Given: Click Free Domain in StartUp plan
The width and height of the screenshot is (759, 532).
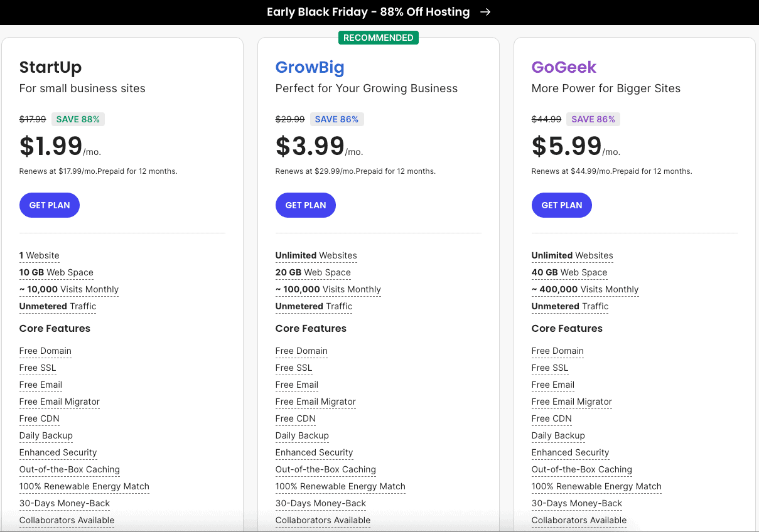Looking at the screenshot, I should 45,351.
